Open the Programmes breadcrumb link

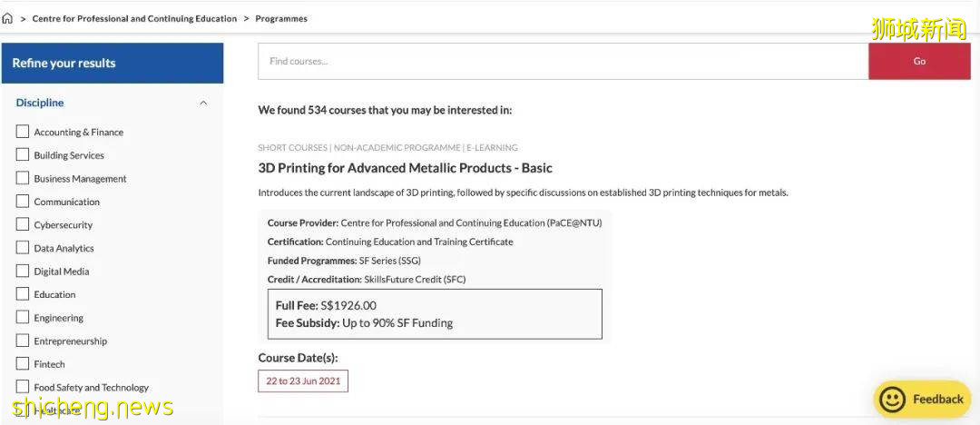coord(281,18)
